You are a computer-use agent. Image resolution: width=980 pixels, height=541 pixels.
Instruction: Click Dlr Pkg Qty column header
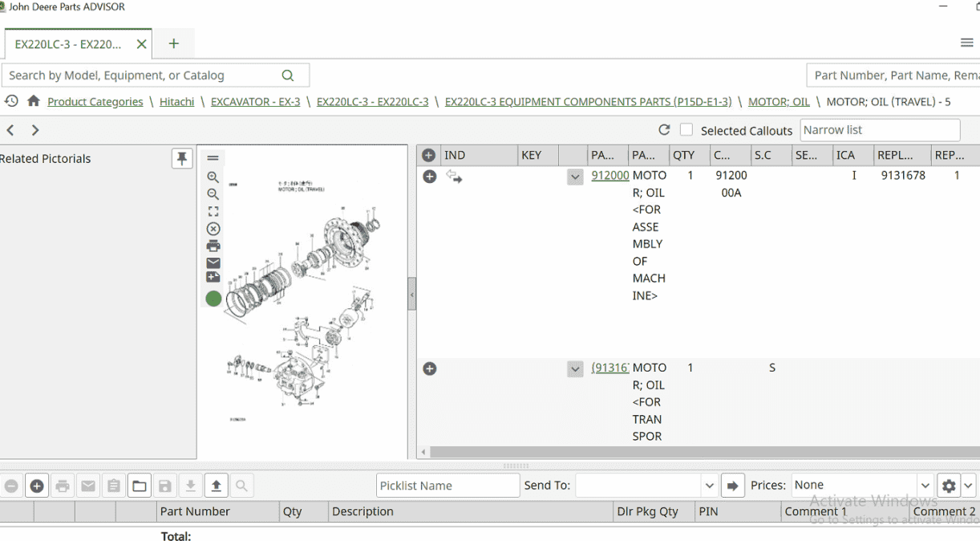point(654,511)
